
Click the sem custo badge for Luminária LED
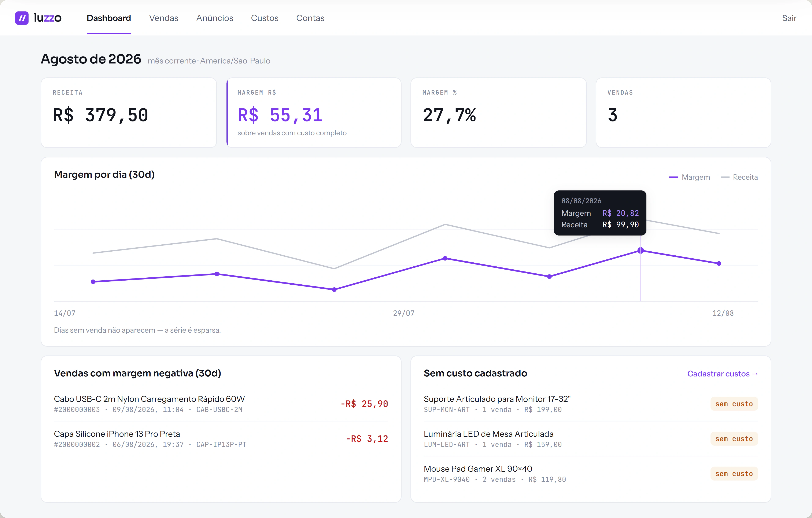[734, 439]
